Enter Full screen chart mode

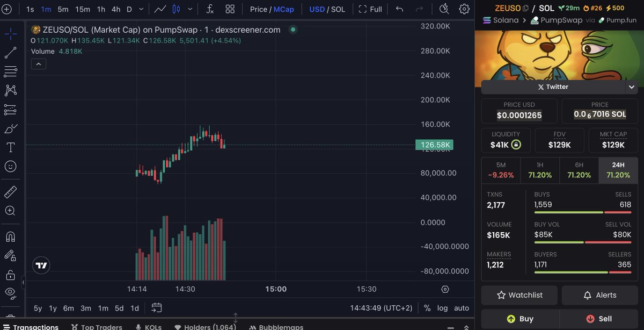tap(370, 9)
